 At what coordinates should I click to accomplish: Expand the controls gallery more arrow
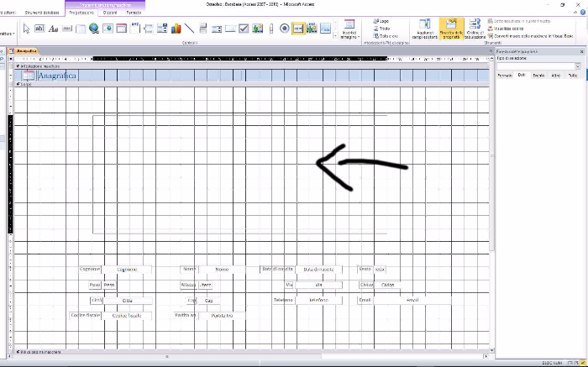[x=335, y=36]
